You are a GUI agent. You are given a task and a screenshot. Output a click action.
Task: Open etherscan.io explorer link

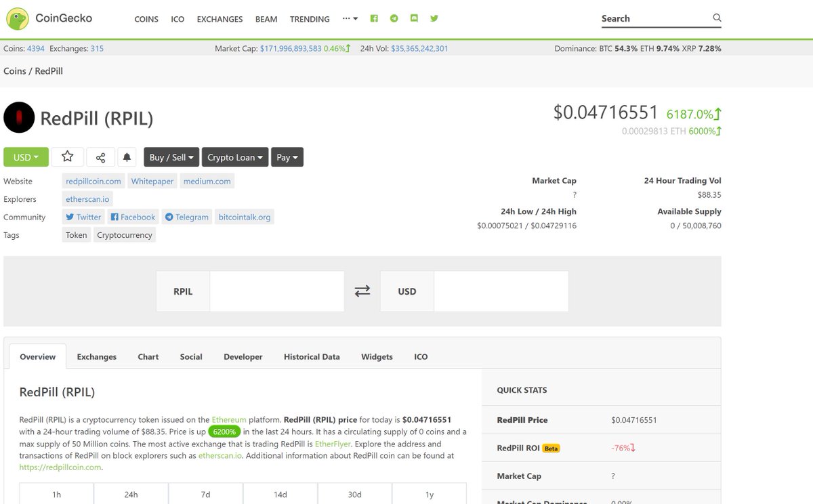tap(87, 199)
